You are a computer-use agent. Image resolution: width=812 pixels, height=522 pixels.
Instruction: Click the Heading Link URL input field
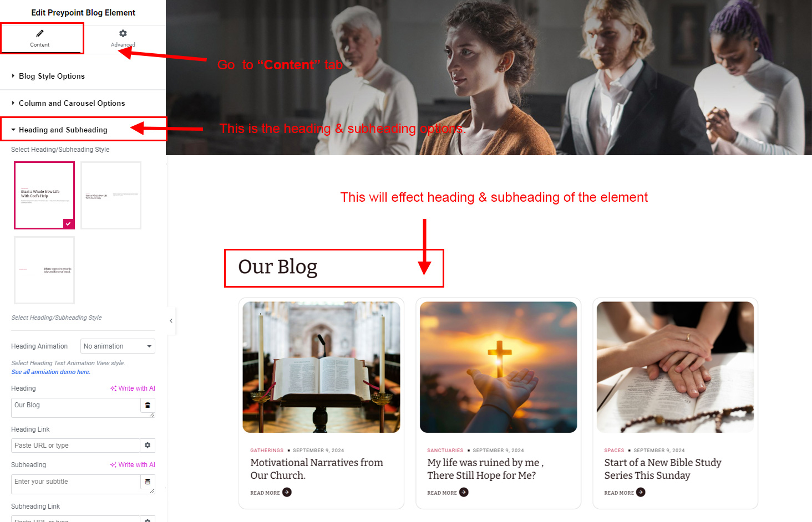coord(75,445)
